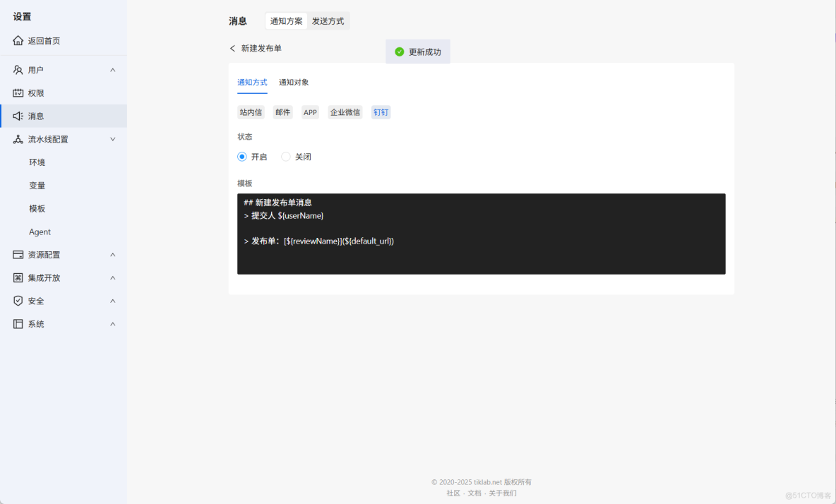
Task: Click the 集成开放 sidebar icon
Action: [x=17, y=277]
